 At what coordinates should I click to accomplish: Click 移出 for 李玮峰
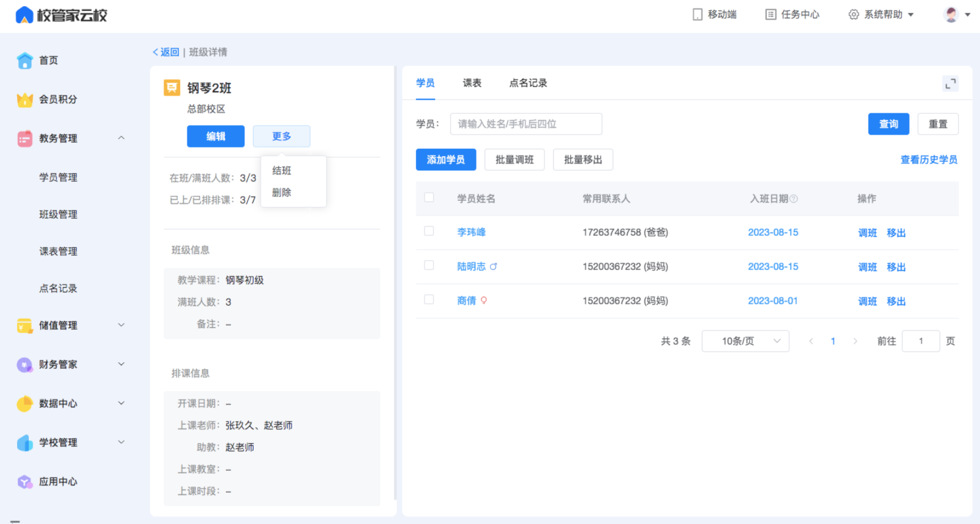tap(896, 233)
